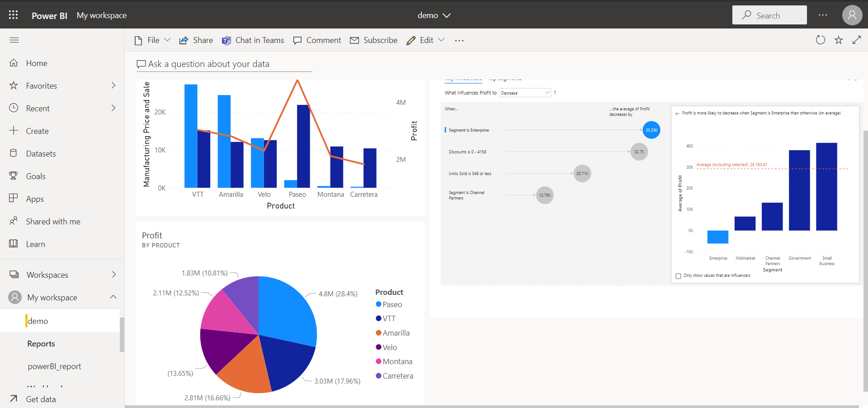This screenshot has width=868, height=408.
Task: Select demo dashboard in navigation
Action: click(60, 321)
